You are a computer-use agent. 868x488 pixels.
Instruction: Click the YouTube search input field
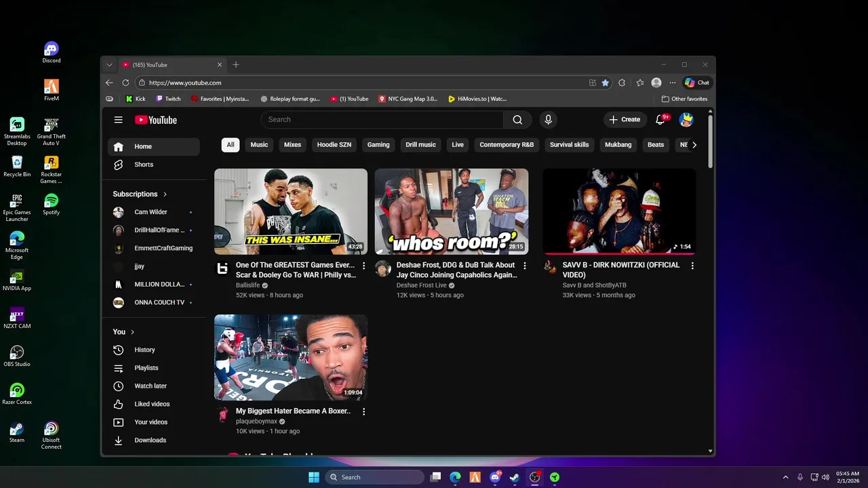point(382,120)
